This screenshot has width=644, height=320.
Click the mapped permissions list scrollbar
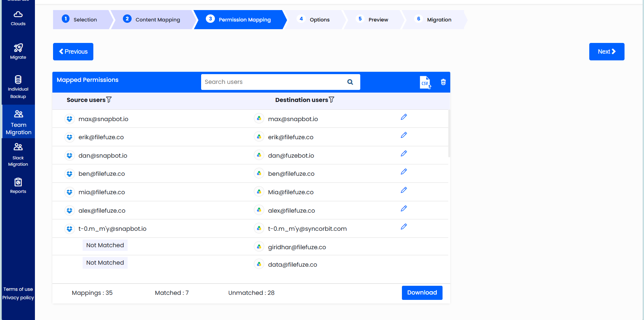[x=449, y=134]
